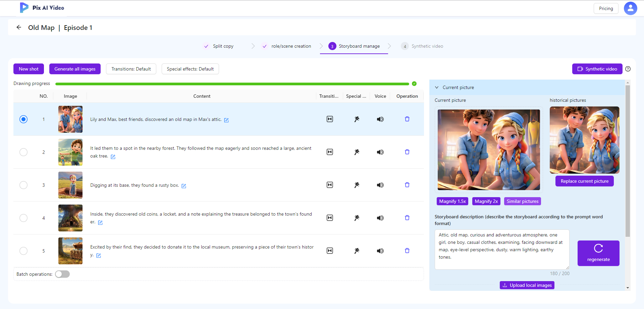Add a New shot
The image size is (644, 309).
click(29, 69)
